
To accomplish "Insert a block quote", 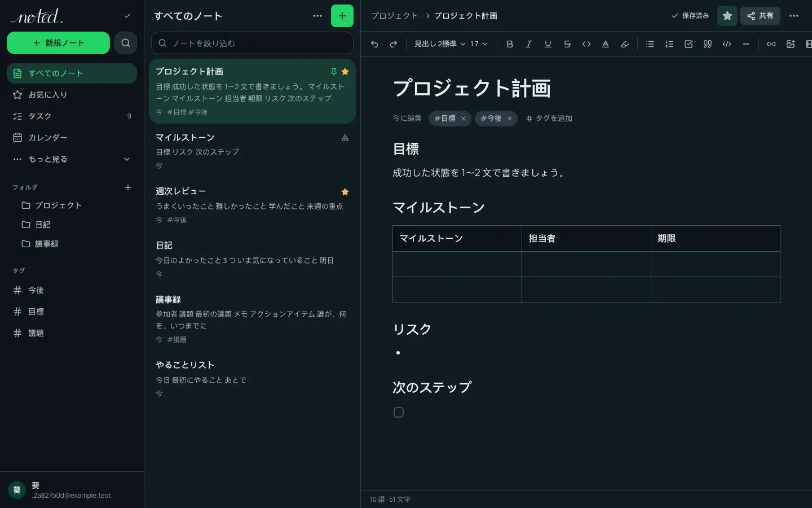I will tap(708, 44).
